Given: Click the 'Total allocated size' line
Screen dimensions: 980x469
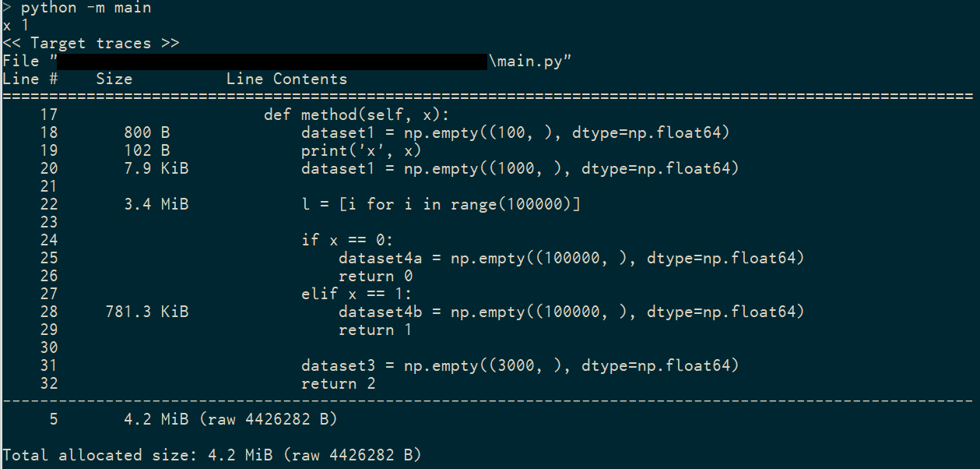Looking at the screenshot, I should coord(213,456).
